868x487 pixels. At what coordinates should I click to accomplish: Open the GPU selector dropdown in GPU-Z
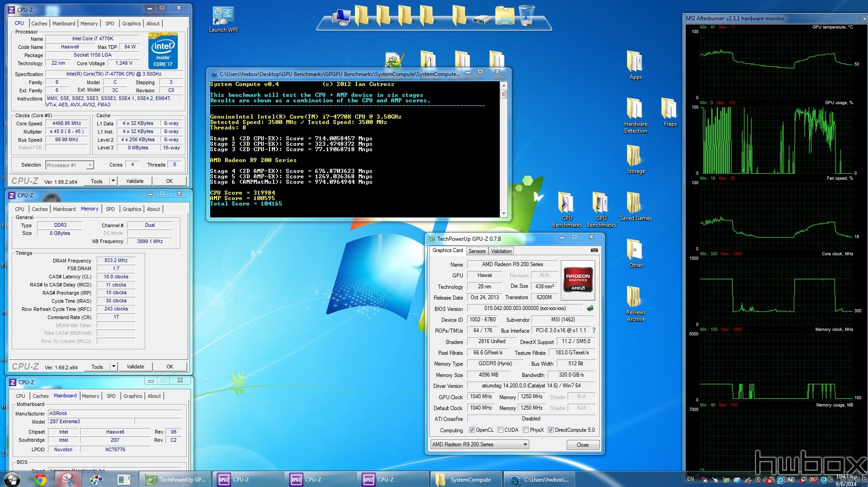[479, 444]
